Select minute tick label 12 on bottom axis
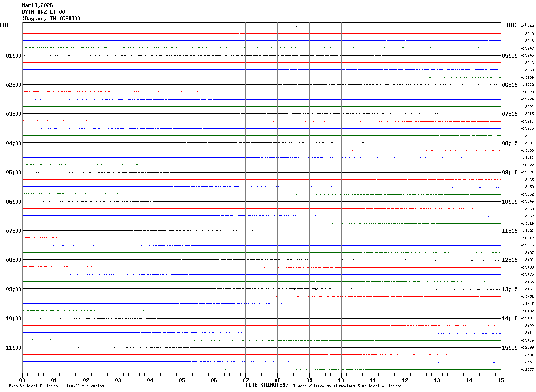 pyautogui.click(x=405, y=380)
